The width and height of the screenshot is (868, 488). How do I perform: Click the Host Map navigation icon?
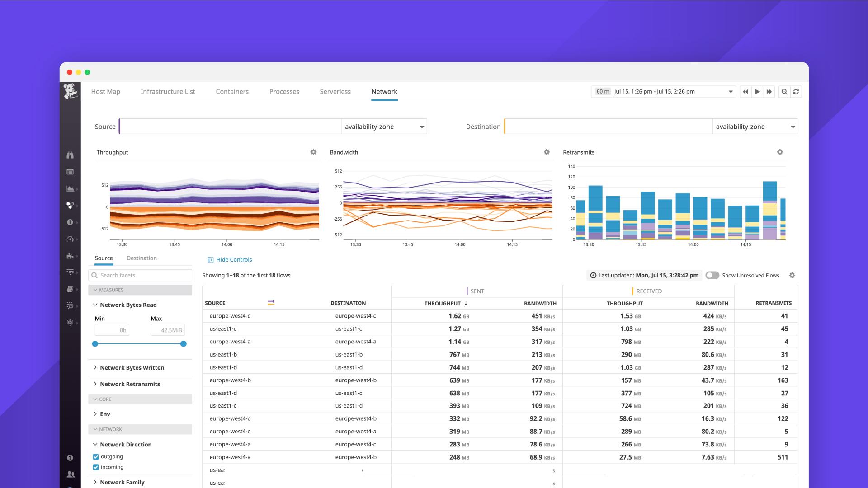pyautogui.click(x=105, y=91)
